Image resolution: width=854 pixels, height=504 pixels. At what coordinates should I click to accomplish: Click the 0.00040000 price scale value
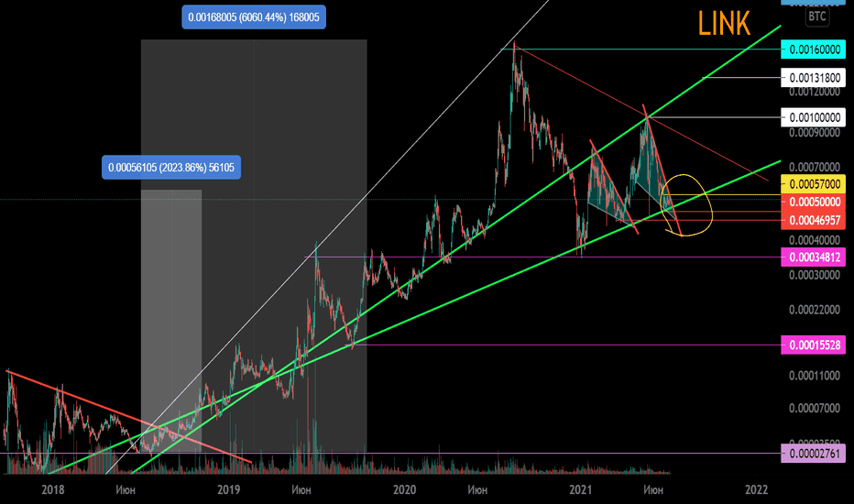coord(815,240)
